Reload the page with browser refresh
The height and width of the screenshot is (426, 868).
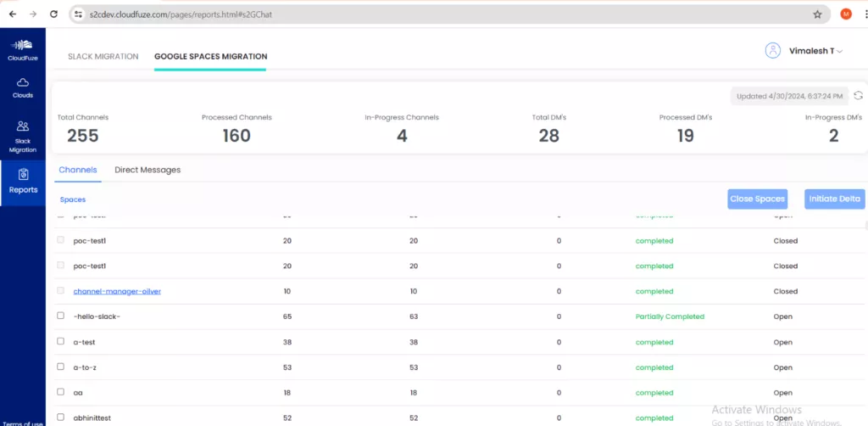pos(53,14)
